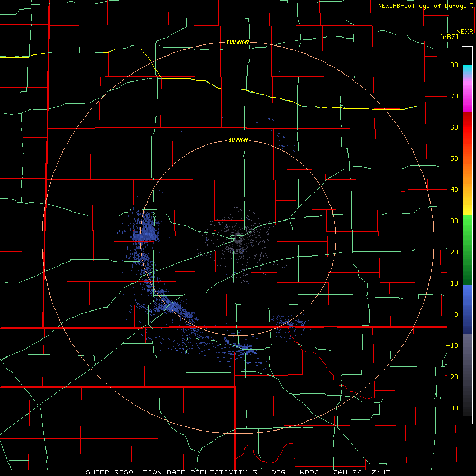476x476 pixels.
Task: Click the 10 value on the dBZ scale
Action: point(454,283)
